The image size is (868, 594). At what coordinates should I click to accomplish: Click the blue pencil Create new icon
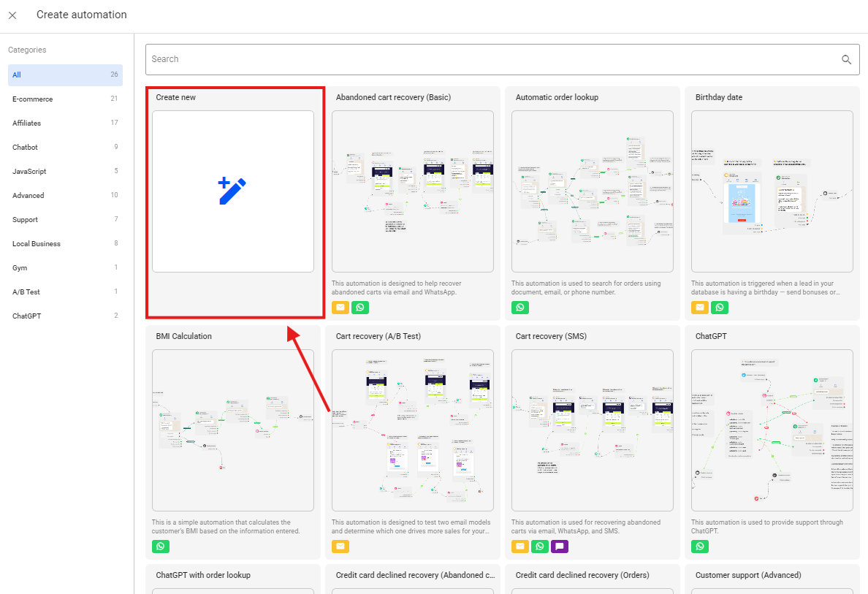pos(232,191)
